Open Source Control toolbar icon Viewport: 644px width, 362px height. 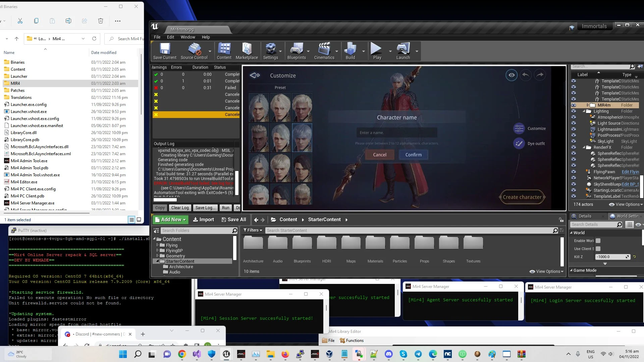click(194, 51)
